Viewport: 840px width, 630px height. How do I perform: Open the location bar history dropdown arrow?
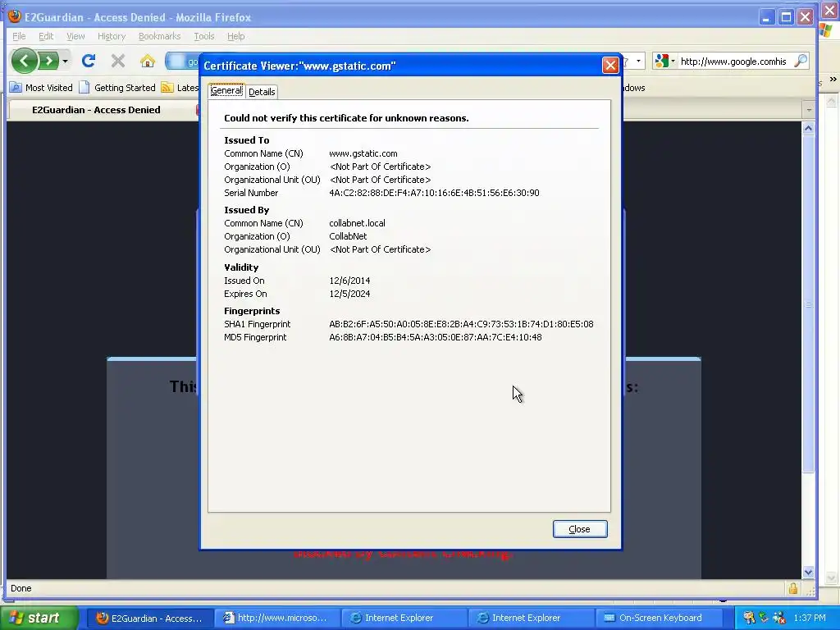point(638,61)
